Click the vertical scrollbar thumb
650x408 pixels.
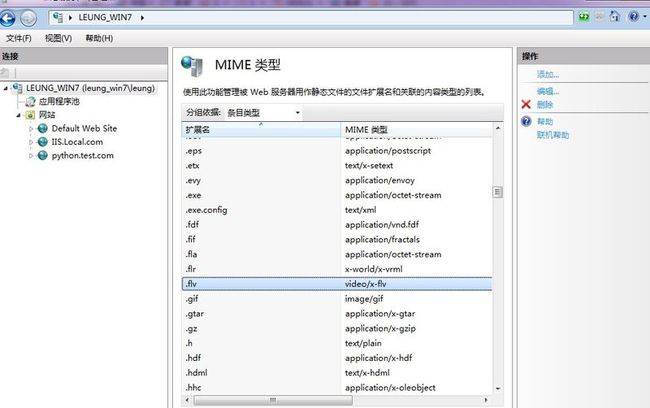tap(497, 192)
